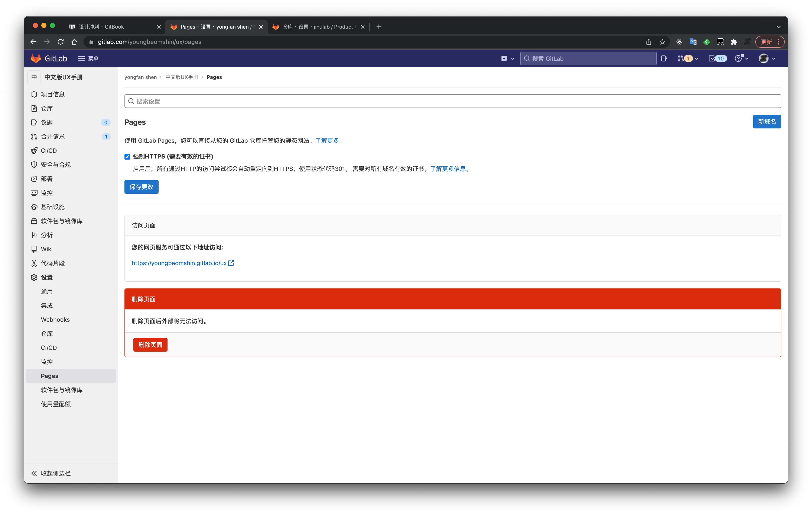Open the youngbeomshin.gitlab.io/ux link
This screenshot has width=812, height=515.
point(179,263)
